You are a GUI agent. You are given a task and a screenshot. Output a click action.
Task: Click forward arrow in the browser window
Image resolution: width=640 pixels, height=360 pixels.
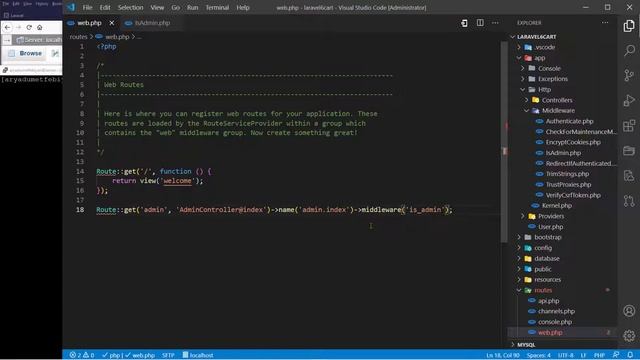click(x=18, y=27)
